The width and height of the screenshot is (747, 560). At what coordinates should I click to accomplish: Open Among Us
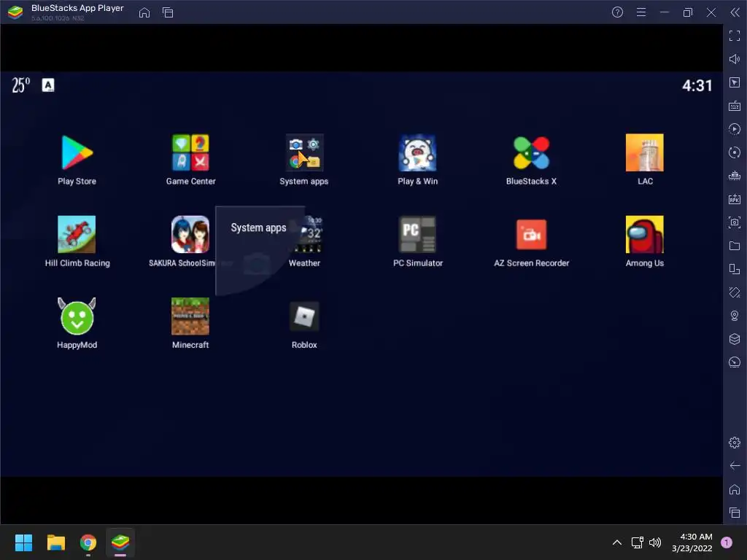tap(645, 234)
